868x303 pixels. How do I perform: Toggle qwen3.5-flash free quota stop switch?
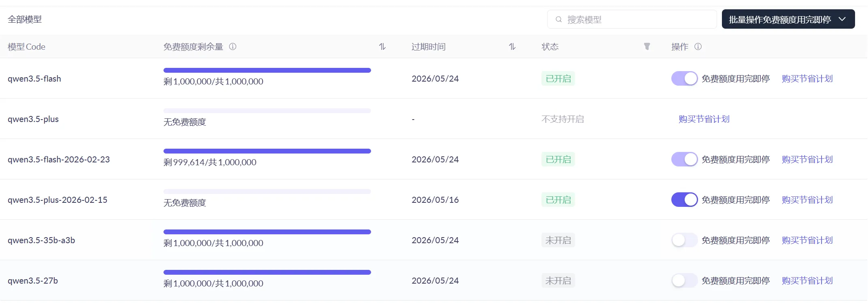pos(684,78)
